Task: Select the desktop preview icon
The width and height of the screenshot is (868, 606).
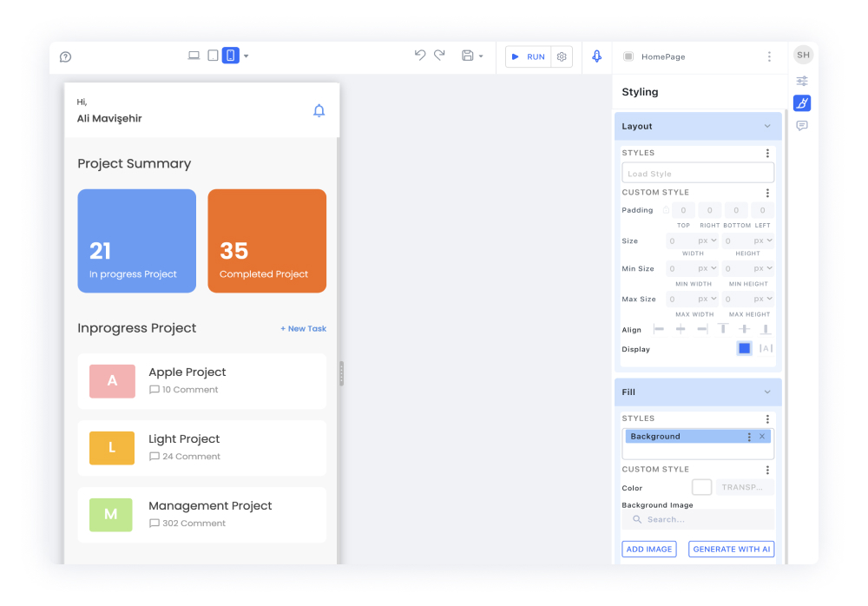Action: (x=194, y=54)
